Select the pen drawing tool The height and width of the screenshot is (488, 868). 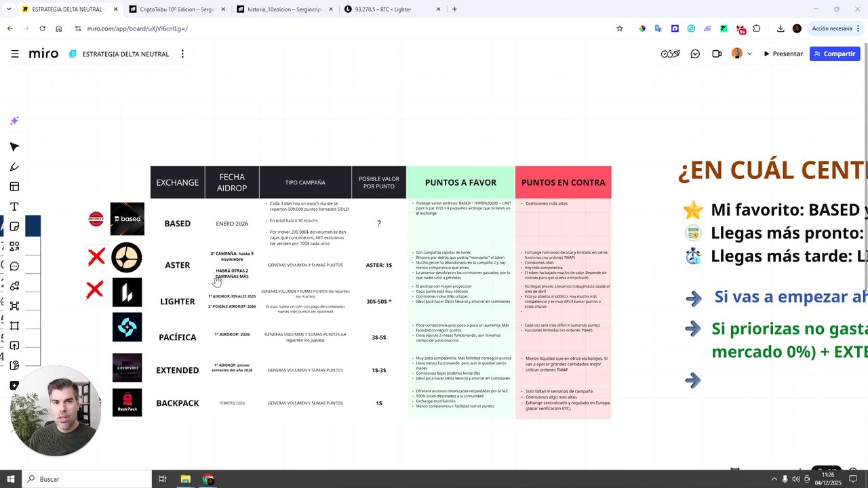[x=14, y=167]
